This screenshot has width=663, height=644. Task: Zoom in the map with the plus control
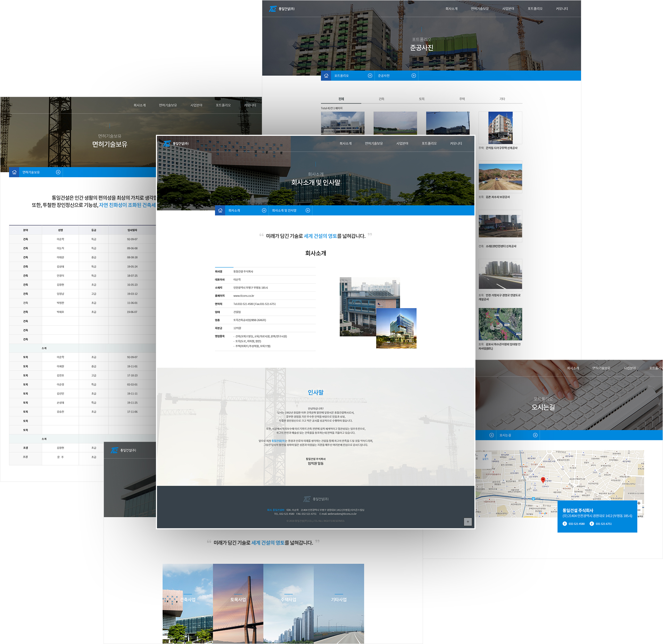(x=639, y=503)
